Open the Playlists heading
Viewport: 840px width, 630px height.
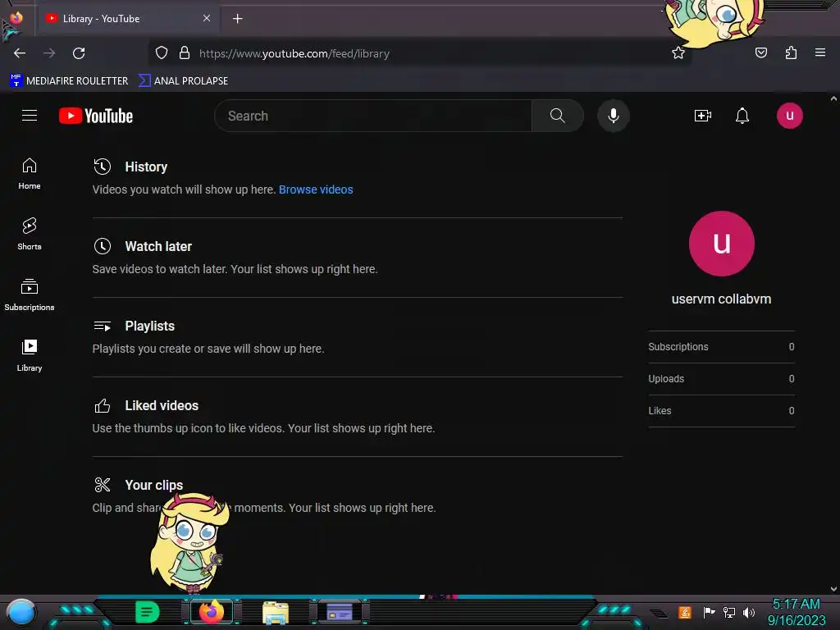click(x=149, y=326)
